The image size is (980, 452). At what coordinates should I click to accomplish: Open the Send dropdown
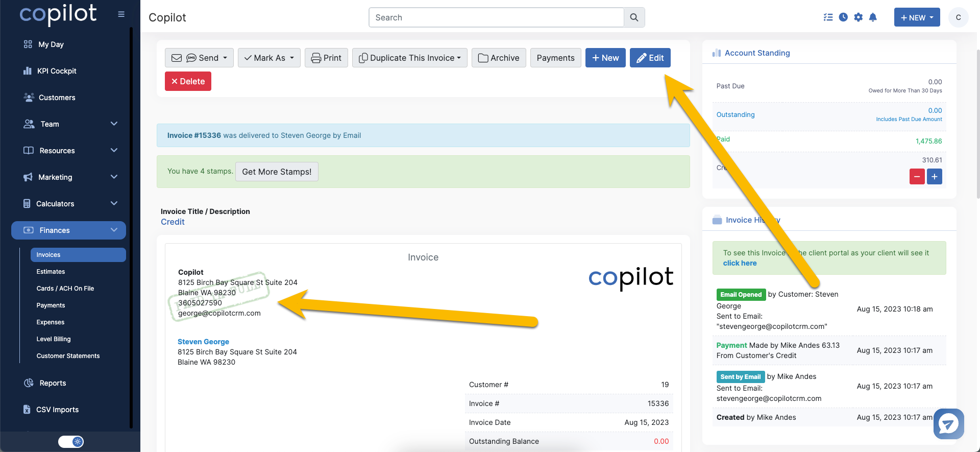(199, 58)
